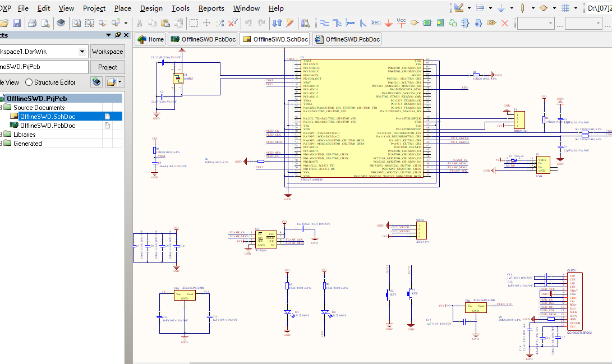Click the Zoom Area icon
The image size is (612, 364).
click(x=89, y=23)
